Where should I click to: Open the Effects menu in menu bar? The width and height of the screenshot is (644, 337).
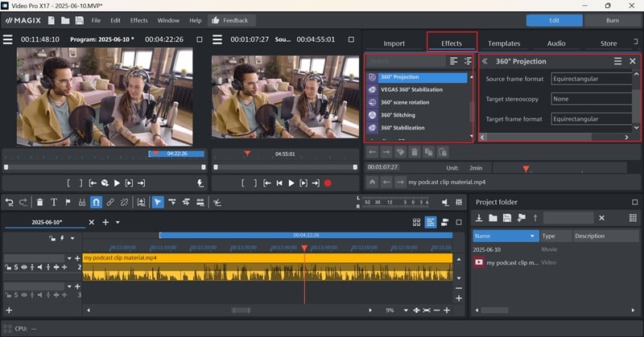click(138, 20)
